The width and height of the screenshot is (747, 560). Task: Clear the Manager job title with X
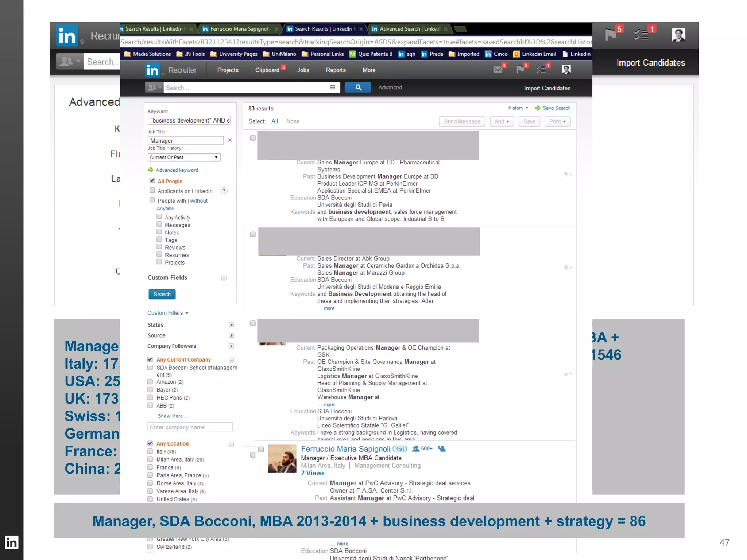point(230,140)
